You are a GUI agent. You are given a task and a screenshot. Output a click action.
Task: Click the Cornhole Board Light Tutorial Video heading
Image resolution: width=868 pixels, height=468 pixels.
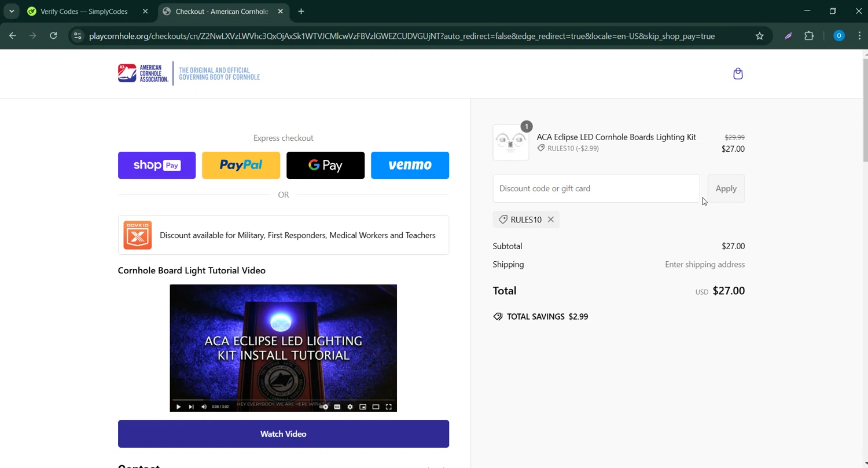(192, 270)
